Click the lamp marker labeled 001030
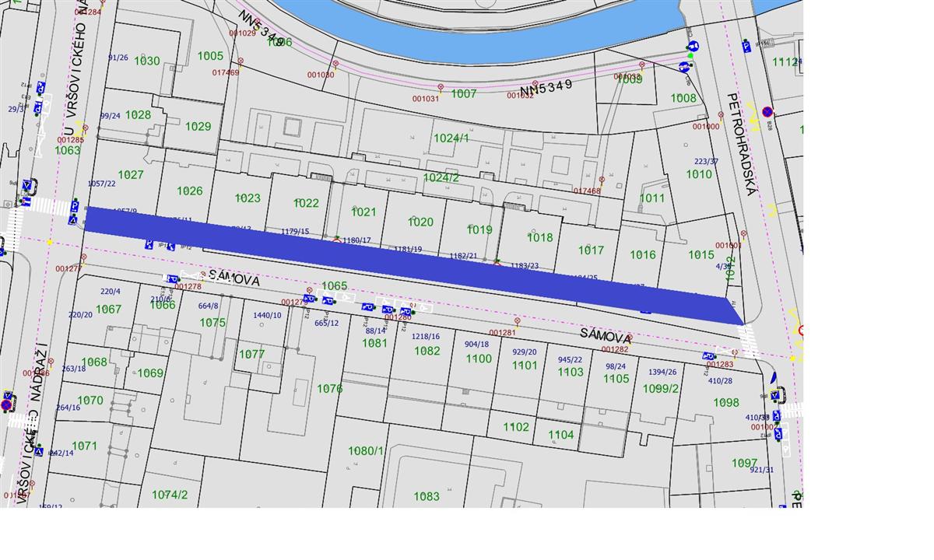 [335, 64]
